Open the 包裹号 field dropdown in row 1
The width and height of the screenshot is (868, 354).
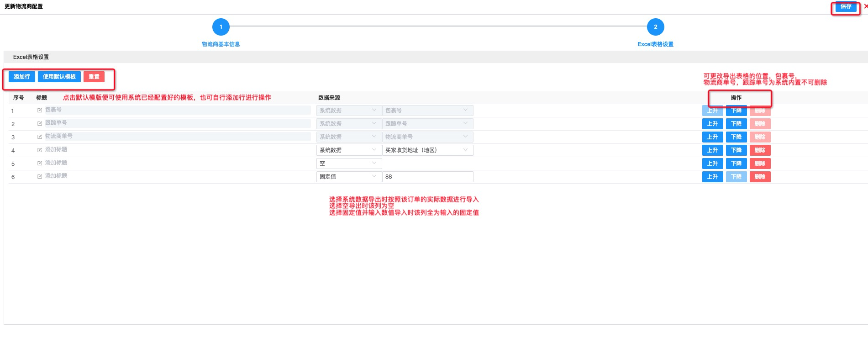427,111
